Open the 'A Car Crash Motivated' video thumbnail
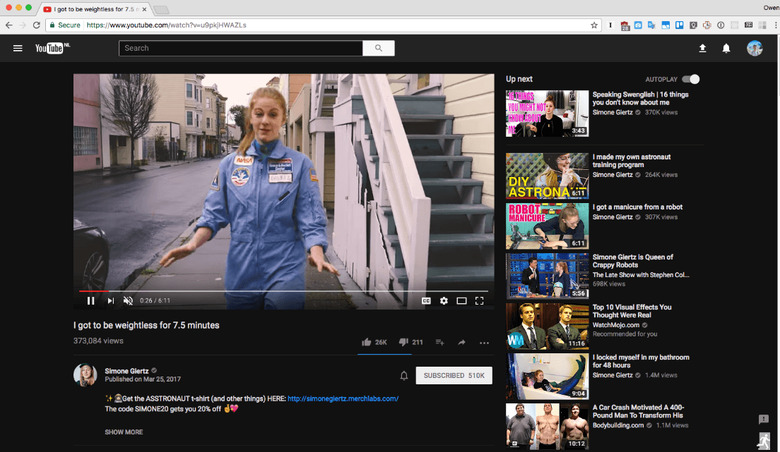The width and height of the screenshot is (780, 452). click(547, 426)
